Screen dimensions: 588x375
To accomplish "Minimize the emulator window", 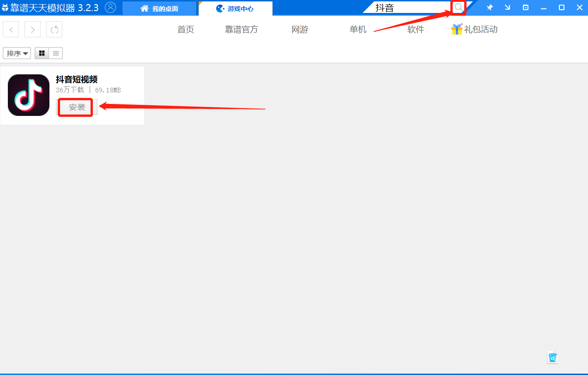I will click(x=544, y=7).
